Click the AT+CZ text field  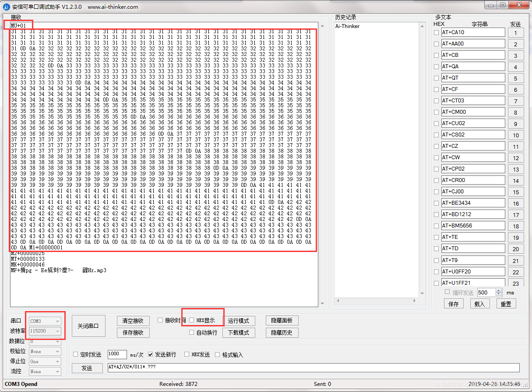click(x=473, y=146)
